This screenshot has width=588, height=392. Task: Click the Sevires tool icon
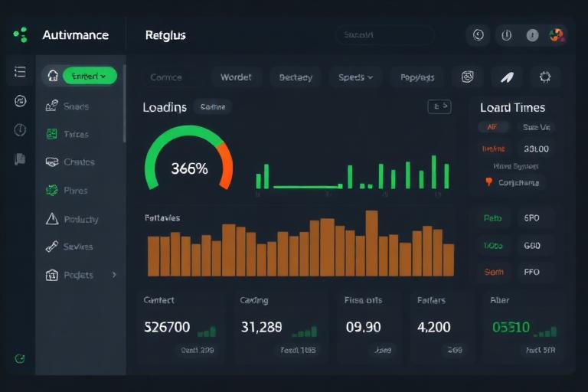pyautogui.click(x=52, y=247)
